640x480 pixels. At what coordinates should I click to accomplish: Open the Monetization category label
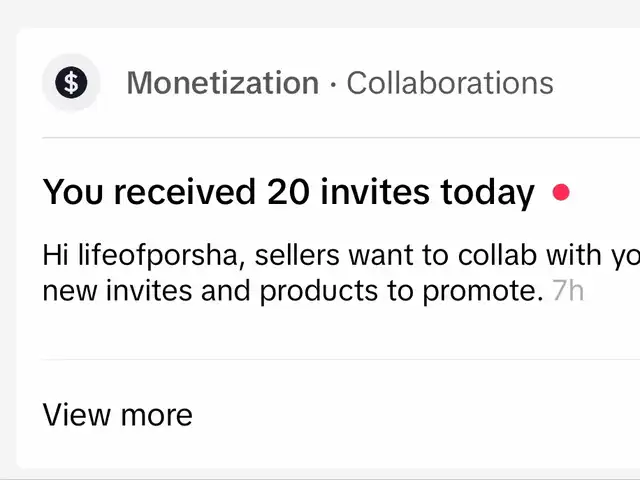pyautogui.click(x=222, y=83)
